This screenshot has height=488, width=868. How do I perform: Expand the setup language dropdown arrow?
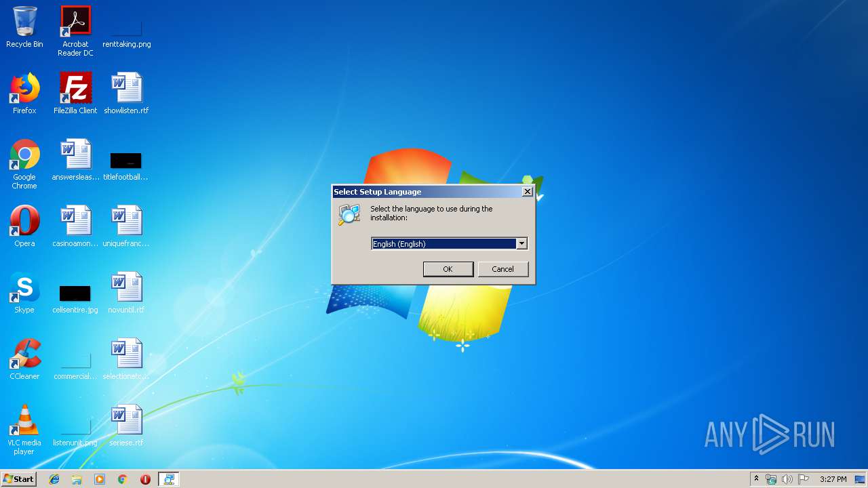point(521,244)
